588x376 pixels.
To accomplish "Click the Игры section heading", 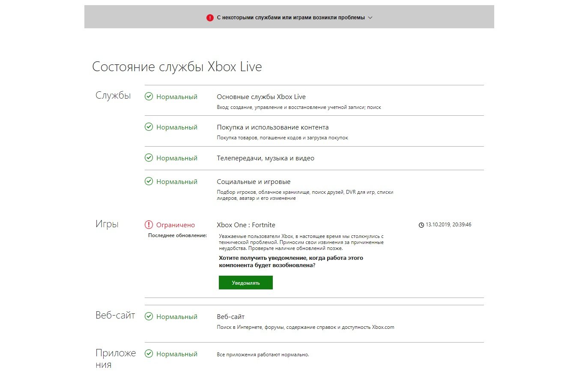I will click(x=107, y=224).
